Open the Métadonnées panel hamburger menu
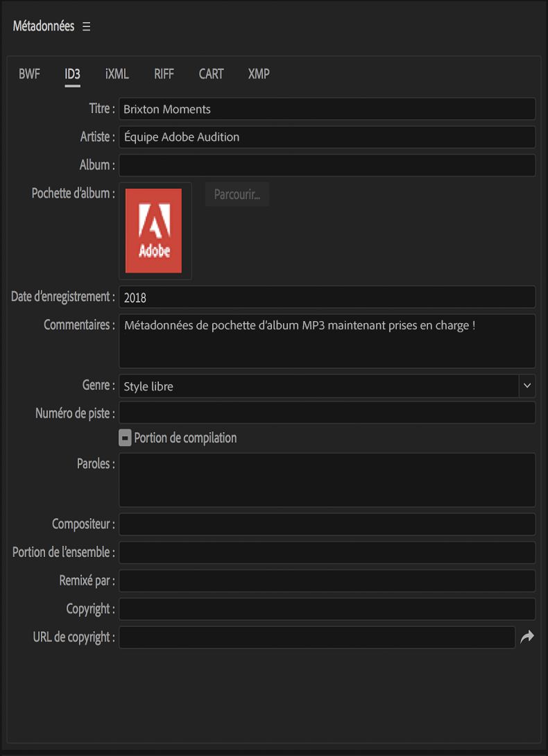The width and height of the screenshot is (548, 756). [x=86, y=27]
